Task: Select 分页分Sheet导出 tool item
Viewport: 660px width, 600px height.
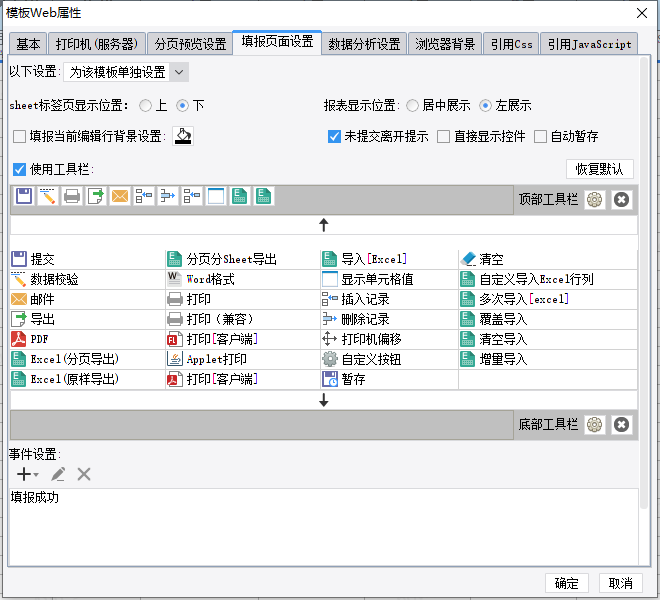Action: point(243,259)
